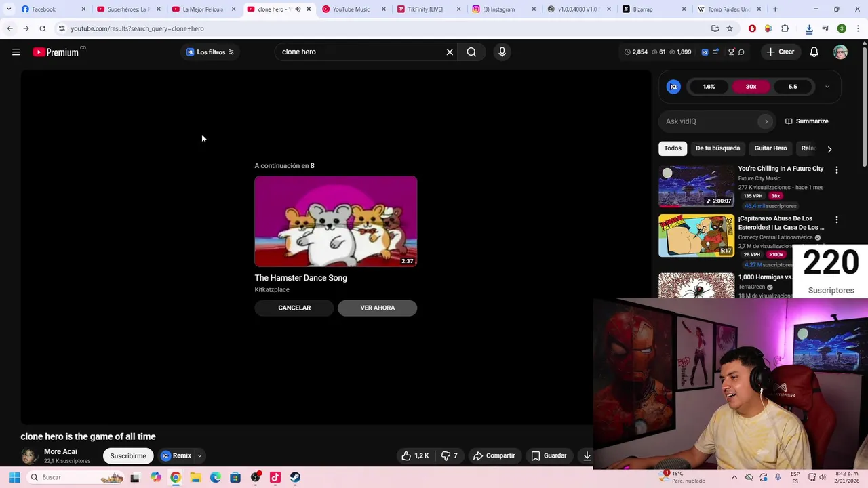The height and width of the screenshot is (488, 868).
Task: Expand the vidIQ score panel chevron
Action: [x=827, y=87]
